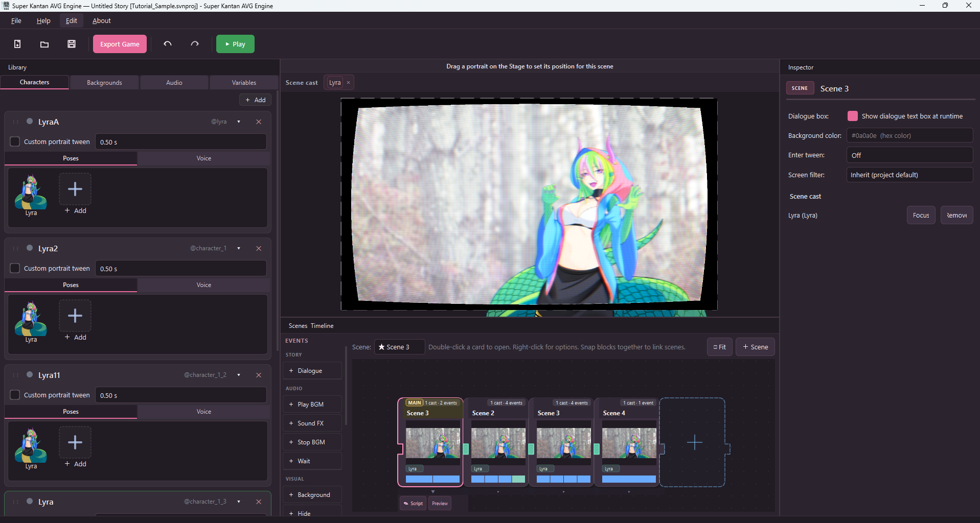Viewport: 980px width, 523px height.
Task: Open the Edit menu
Action: [x=72, y=20]
